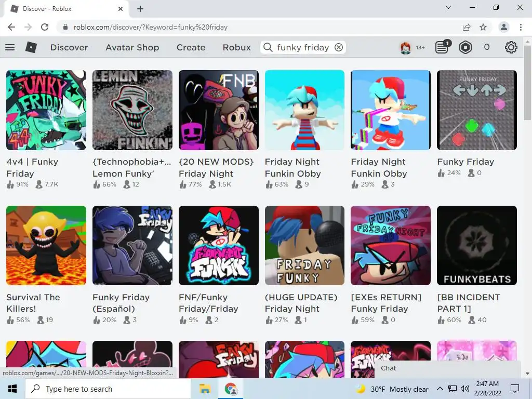532x399 pixels.
Task: Open [EXEs RETURN] Funky Friday link
Action: pos(386,303)
